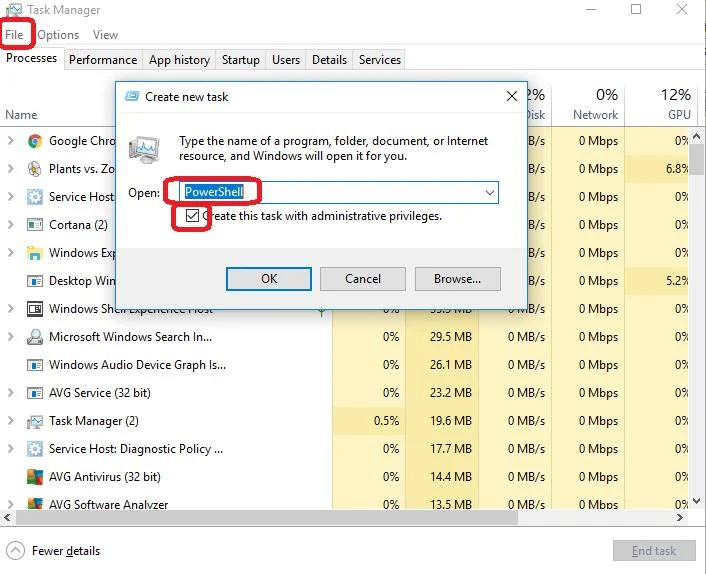Expand the Google Chrome process group
The width and height of the screenshot is (706, 574).
click(11, 141)
